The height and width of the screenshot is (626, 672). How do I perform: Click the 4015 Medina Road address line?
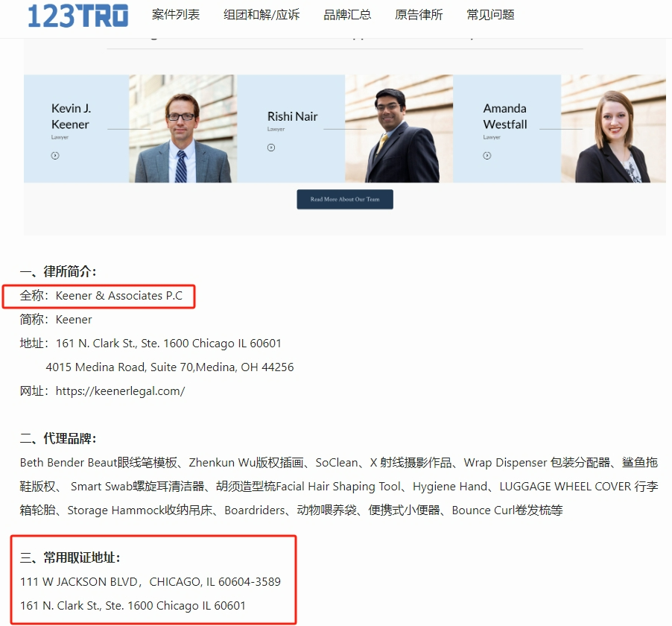pyautogui.click(x=170, y=367)
